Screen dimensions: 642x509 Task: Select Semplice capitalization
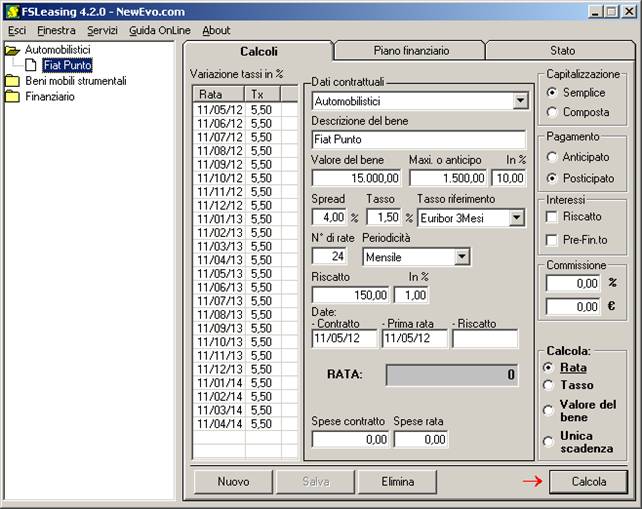[x=576, y=93]
